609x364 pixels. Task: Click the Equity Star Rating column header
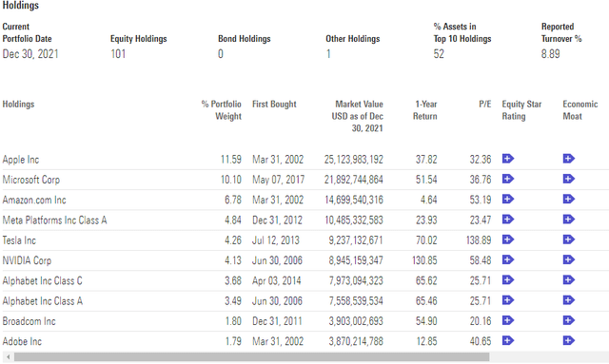click(x=521, y=110)
